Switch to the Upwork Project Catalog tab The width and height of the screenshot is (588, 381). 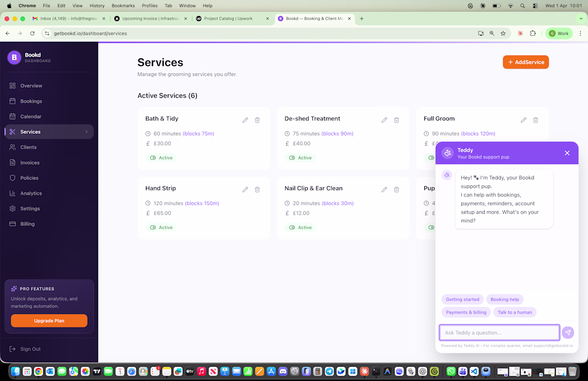coord(232,18)
